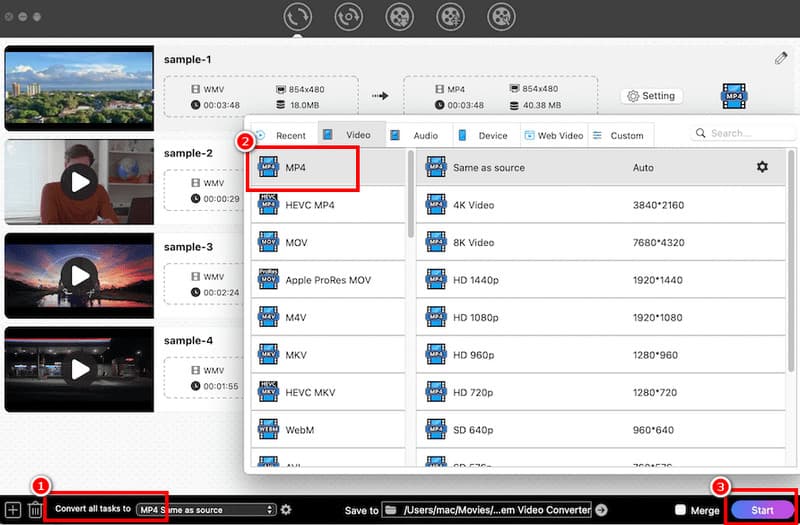This screenshot has height=525, width=800.
Task: Select the MKV format in list
Action: pos(296,354)
